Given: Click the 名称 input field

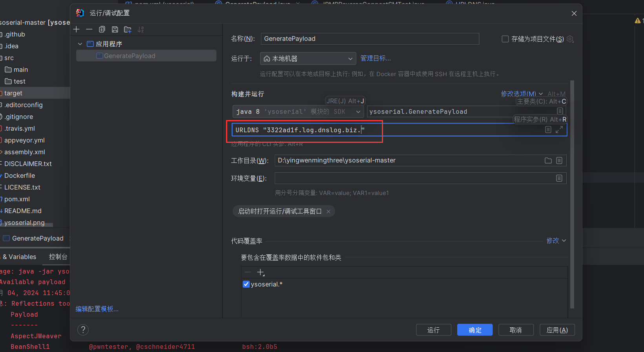Looking at the screenshot, I should (x=370, y=38).
